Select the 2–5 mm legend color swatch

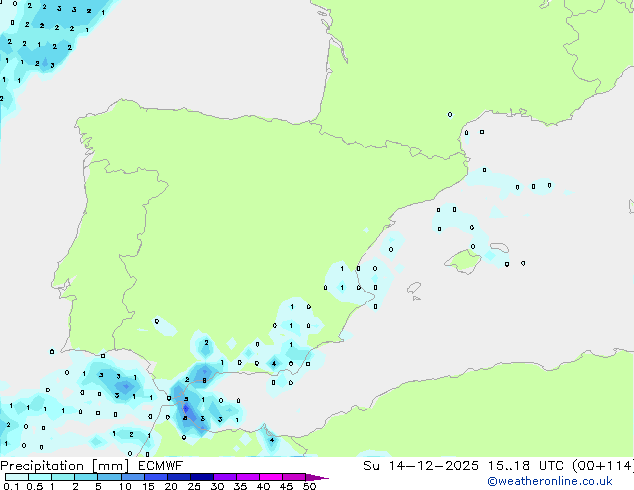coord(86,477)
